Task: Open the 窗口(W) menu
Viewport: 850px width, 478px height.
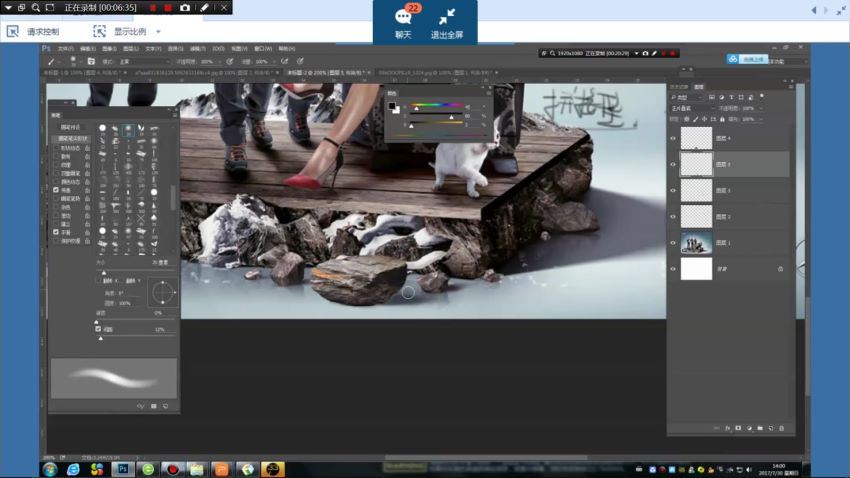Action: (x=263, y=49)
